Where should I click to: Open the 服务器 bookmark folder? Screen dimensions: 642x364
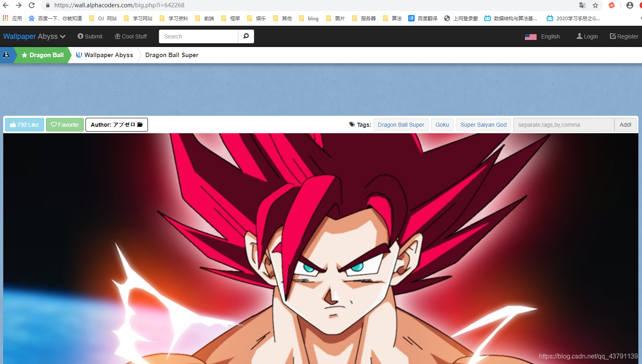(364, 18)
